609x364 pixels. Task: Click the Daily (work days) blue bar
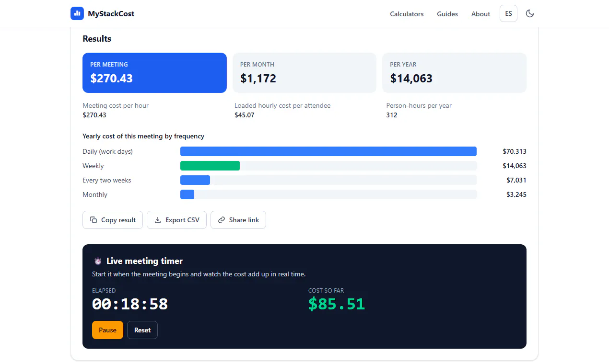(328, 151)
